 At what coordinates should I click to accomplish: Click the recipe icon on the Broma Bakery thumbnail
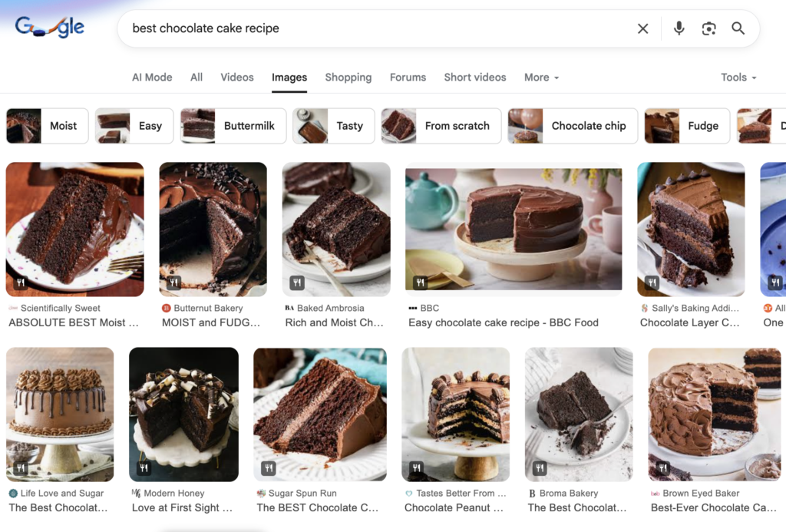tap(541, 467)
